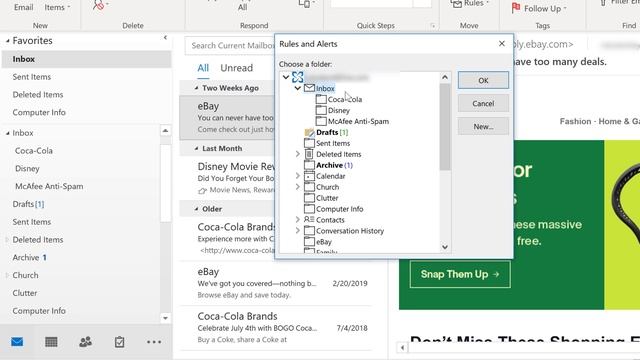Click the Clutter folder icon in dialog
The width and height of the screenshot is (640, 360).
[x=309, y=198]
